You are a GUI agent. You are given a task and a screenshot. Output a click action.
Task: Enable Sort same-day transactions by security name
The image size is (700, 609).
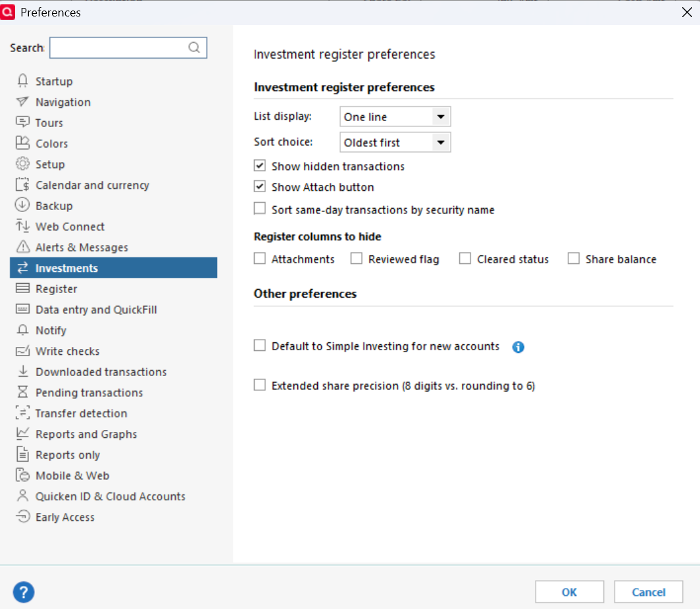259,209
